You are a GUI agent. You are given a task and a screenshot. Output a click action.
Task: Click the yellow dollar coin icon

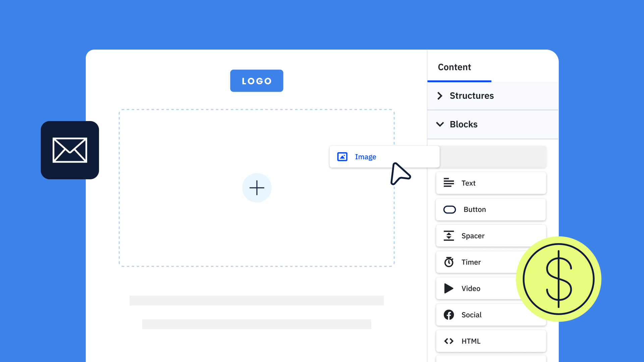point(558,279)
